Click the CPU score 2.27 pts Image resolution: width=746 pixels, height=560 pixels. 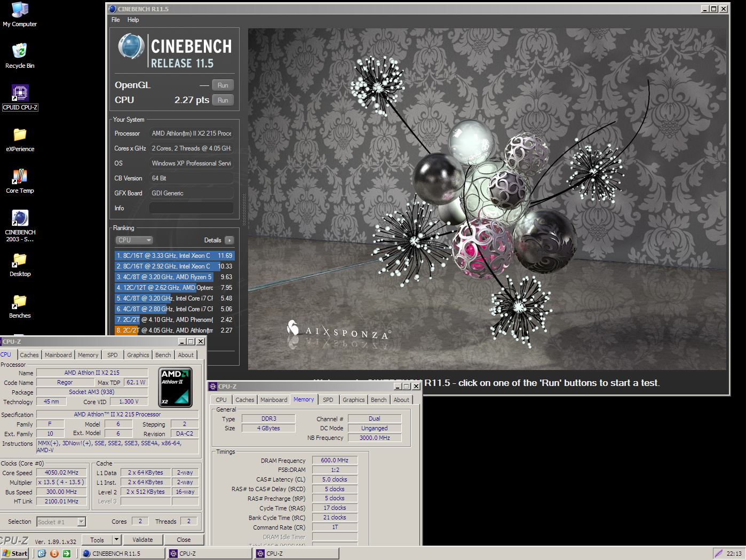point(192,100)
